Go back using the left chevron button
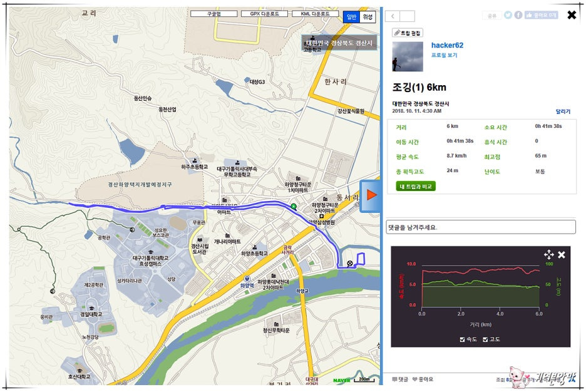The width and height of the screenshot is (586, 392). click(x=393, y=16)
